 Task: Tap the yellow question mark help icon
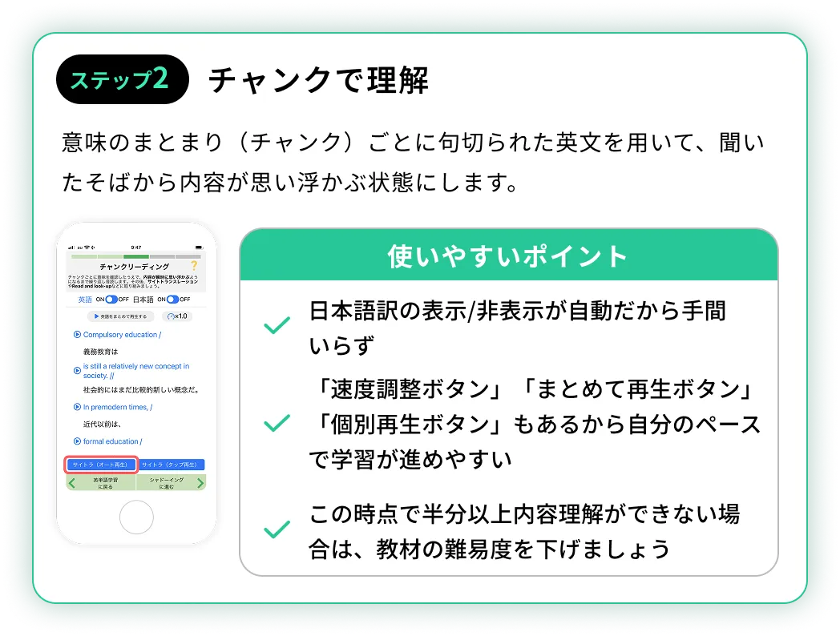point(194,266)
